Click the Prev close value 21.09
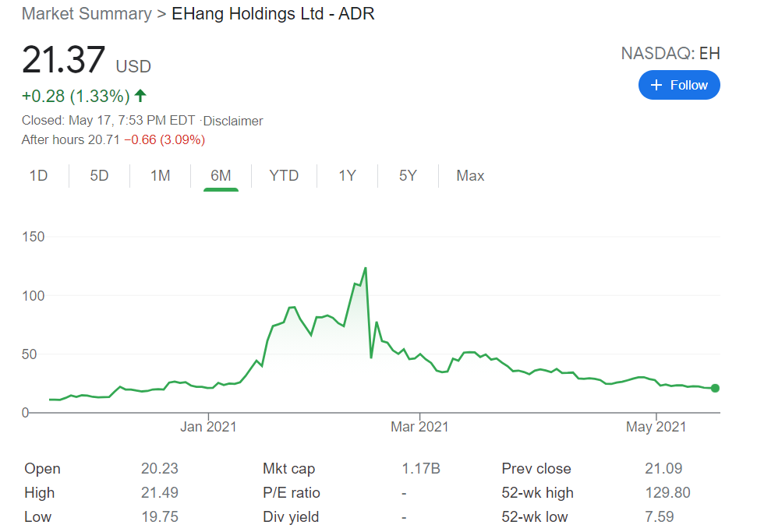The width and height of the screenshot is (757, 532). tap(663, 468)
